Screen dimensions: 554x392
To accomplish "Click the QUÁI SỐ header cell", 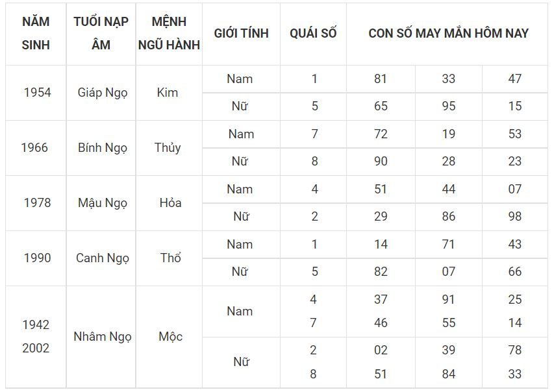I will click(x=314, y=34).
